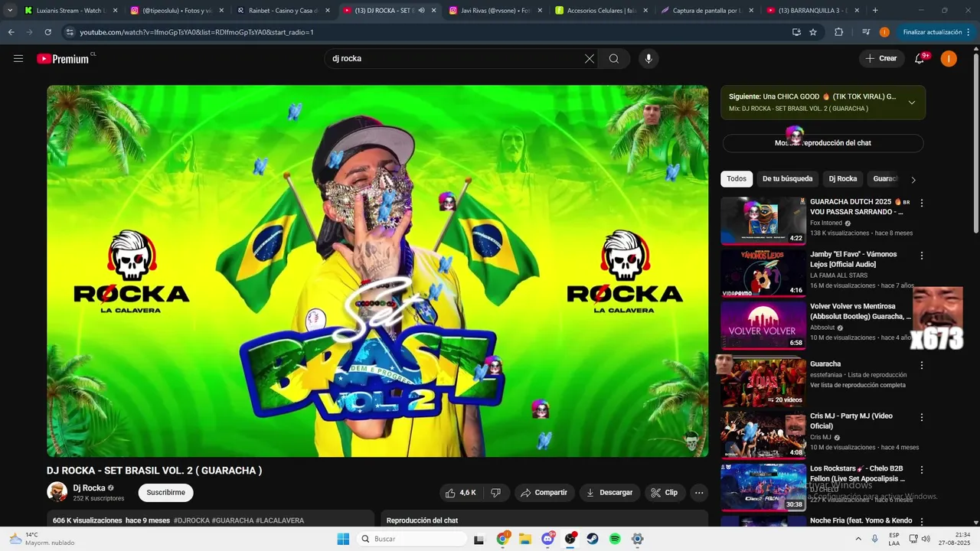Image resolution: width=980 pixels, height=551 pixels.
Task: Open more actions three-dot button under video
Action: point(699,493)
